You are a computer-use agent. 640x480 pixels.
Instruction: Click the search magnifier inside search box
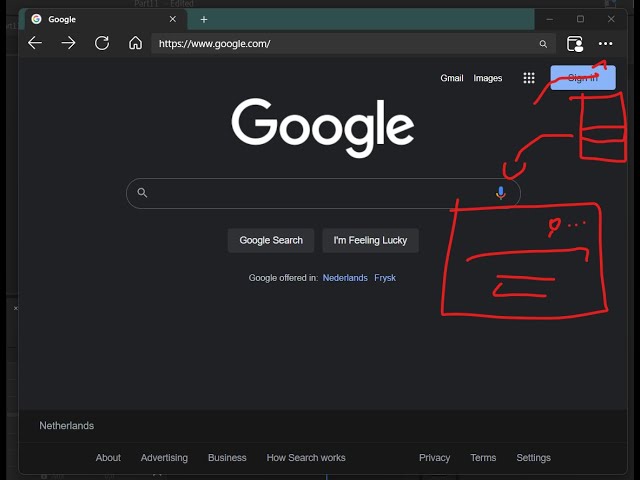142,193
